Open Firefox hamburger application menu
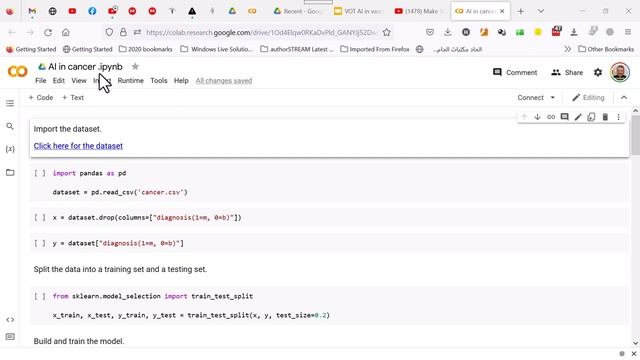Screen dimensions: 640x360 point(628,33)
